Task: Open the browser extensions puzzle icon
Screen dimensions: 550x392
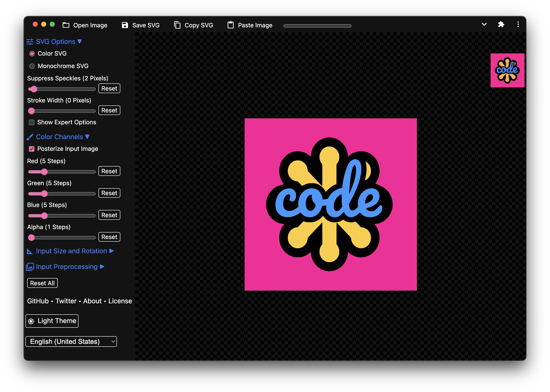Action: 501,24
